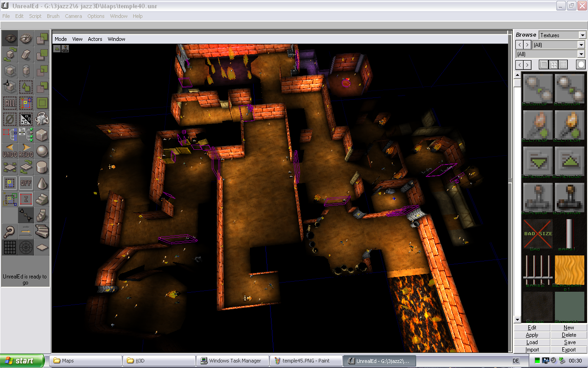Click the add mover brush icon

42,119
